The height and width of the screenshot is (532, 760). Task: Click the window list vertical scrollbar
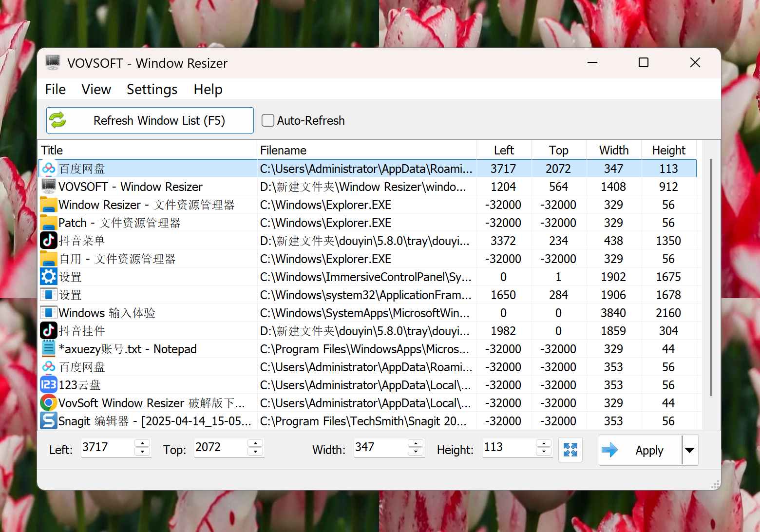coord(711,277)
